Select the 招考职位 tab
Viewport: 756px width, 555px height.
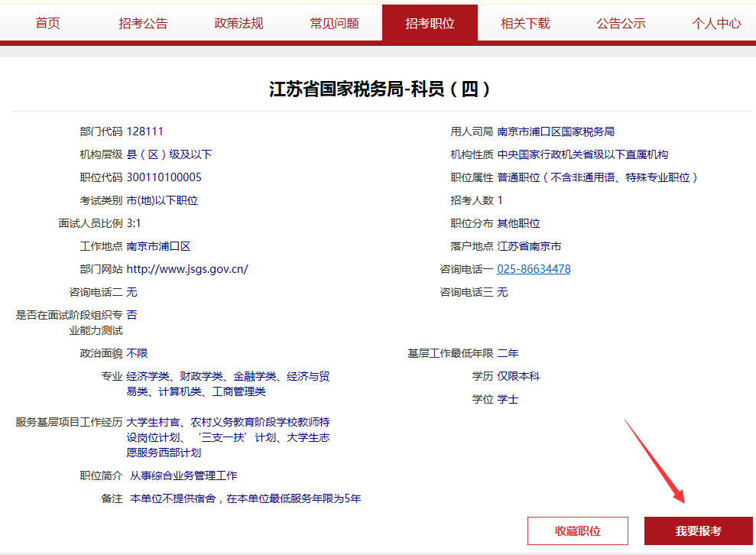click(430, 23)
